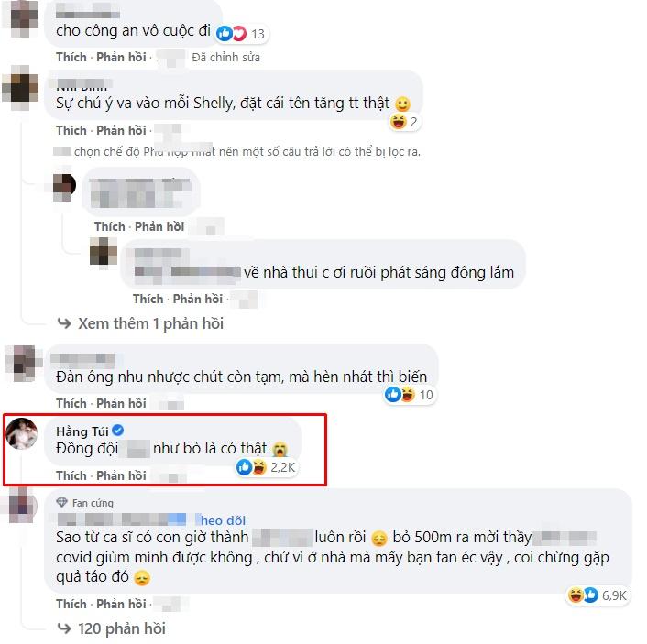Click Phản hồi under the Shelly comment
This screenshot has height=644, width=647.
[x=121, y=130]
